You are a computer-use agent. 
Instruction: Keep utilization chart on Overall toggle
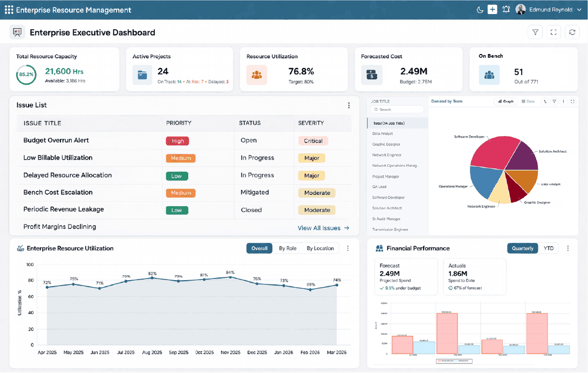coord(259,248)
